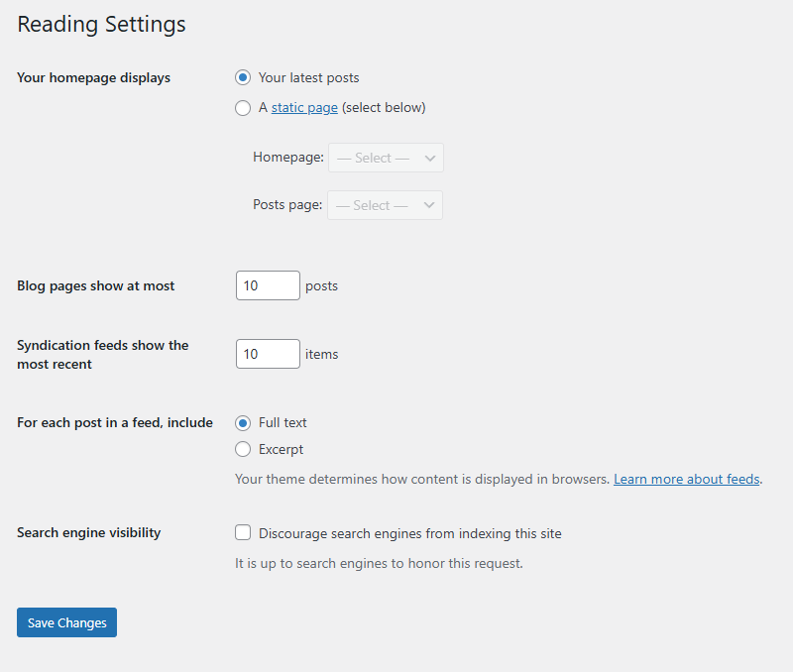Click the "Homepage:" field label
Screen dimensions: 793x672
[287, 158]
